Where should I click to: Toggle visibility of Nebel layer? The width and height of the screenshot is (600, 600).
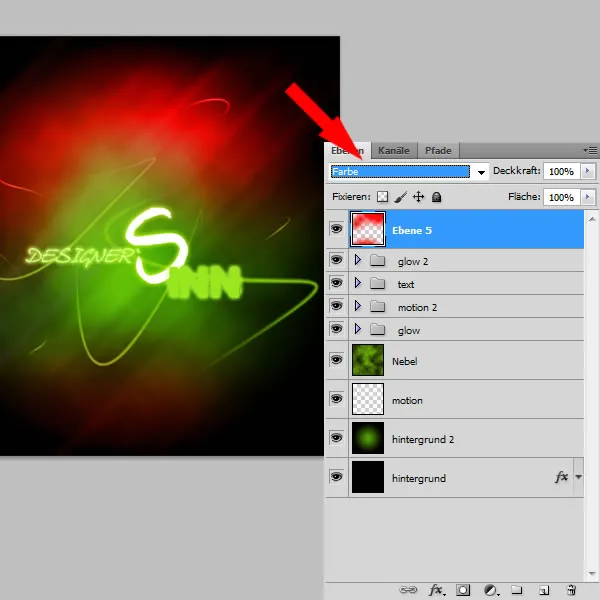tap(336, 361)
